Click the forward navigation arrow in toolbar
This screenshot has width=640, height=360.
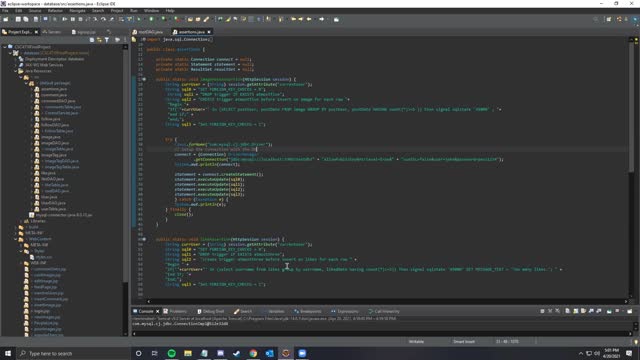322,19
